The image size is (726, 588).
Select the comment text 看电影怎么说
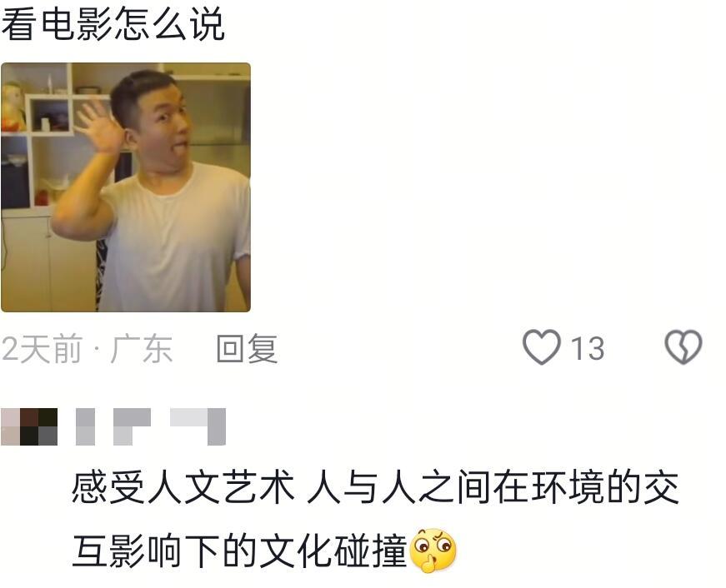click(113, 23)
